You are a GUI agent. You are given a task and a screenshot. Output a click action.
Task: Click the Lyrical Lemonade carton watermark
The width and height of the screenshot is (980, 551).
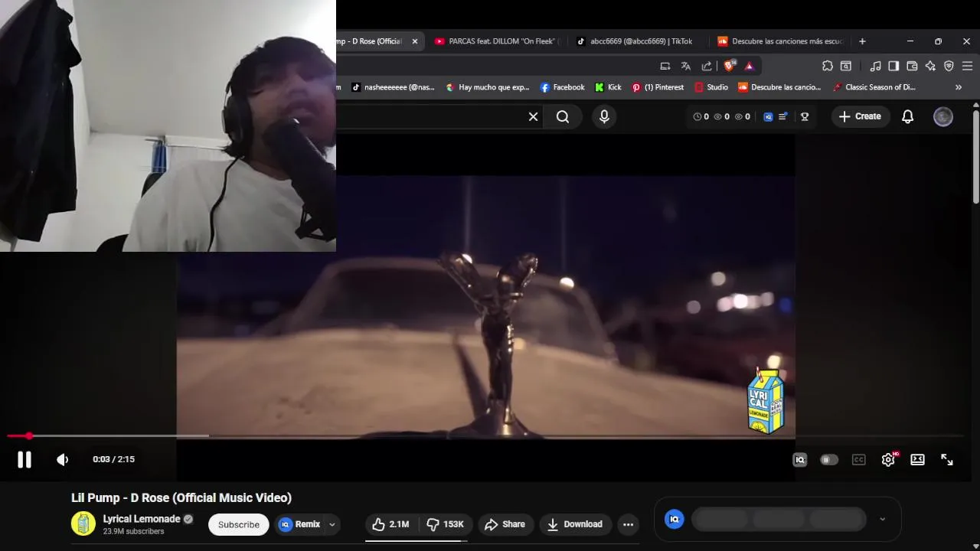766,401
